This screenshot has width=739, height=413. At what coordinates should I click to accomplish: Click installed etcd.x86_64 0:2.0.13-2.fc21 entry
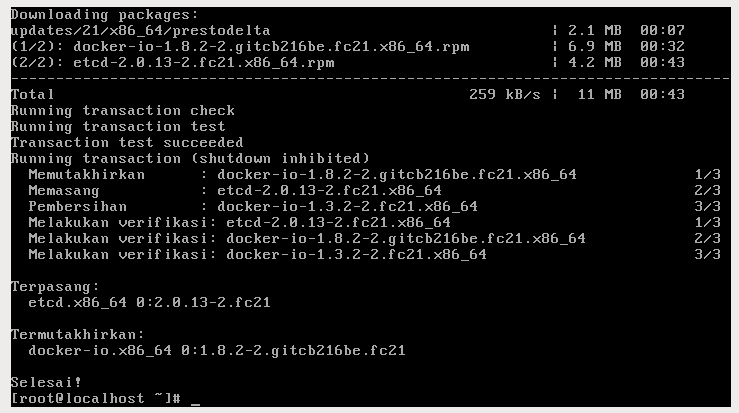click(149, 303)
